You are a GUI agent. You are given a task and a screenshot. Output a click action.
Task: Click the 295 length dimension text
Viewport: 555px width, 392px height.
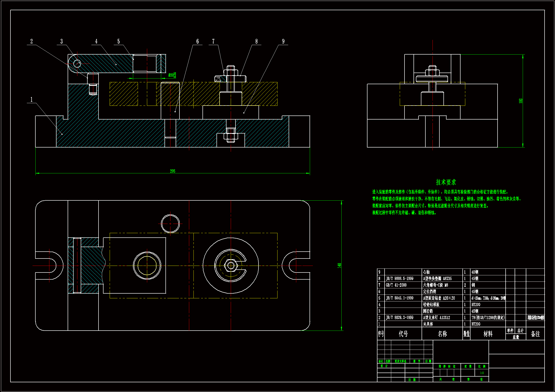(x=173, y=171)
